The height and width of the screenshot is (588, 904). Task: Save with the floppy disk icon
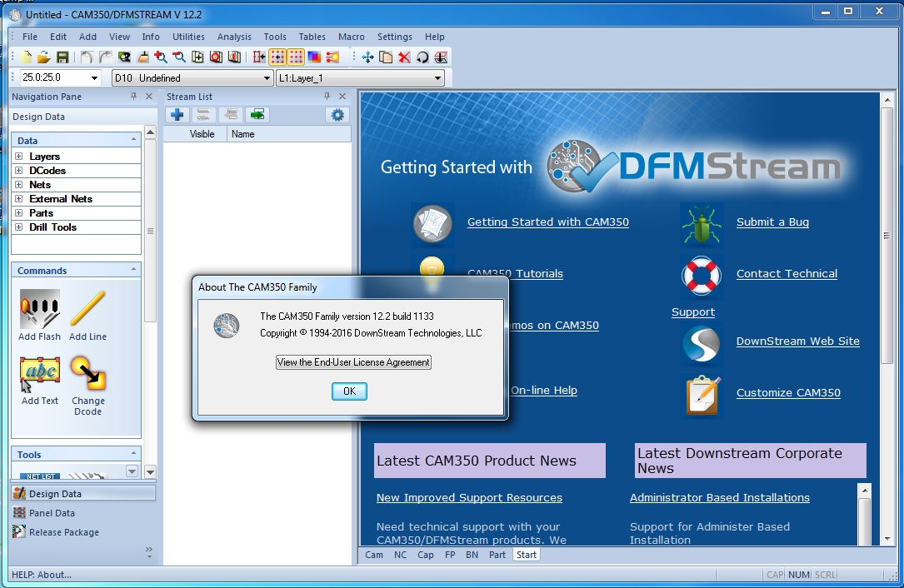coord(62,57)
